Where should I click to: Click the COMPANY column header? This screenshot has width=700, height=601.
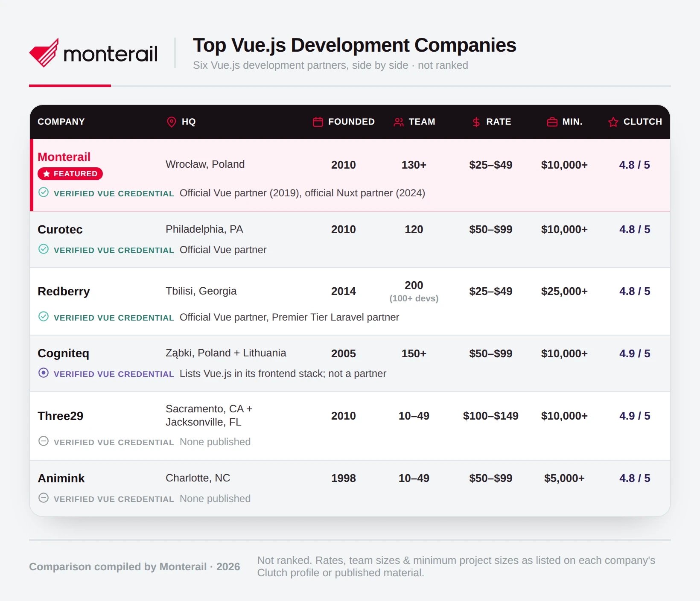click(x=61, y=122)
